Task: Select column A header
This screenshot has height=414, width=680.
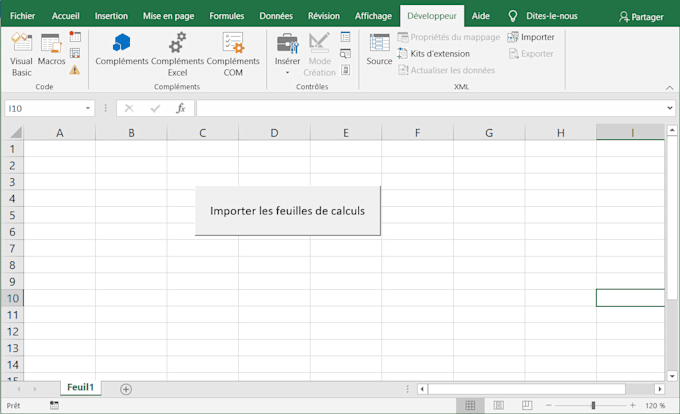Action: pos(60,133)
